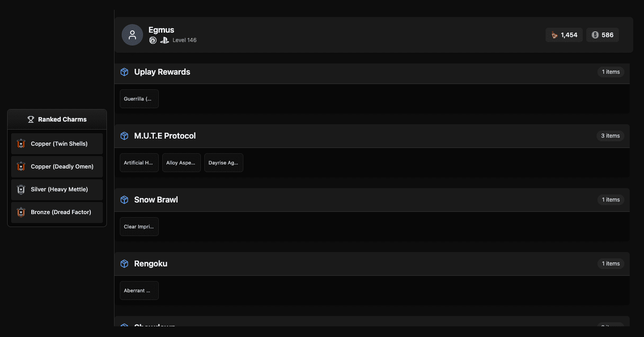
Task: Click the Clear Impri... item chip
Action: 139,227
